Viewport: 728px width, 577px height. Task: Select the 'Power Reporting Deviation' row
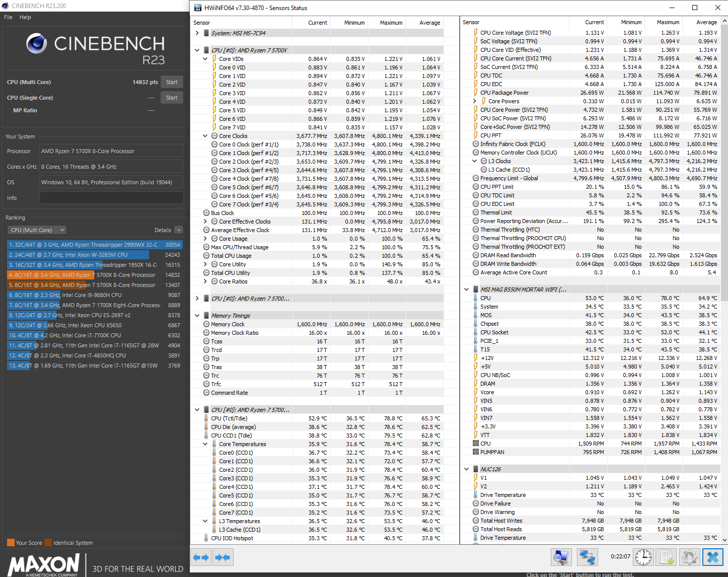click(x=591, y=221)
